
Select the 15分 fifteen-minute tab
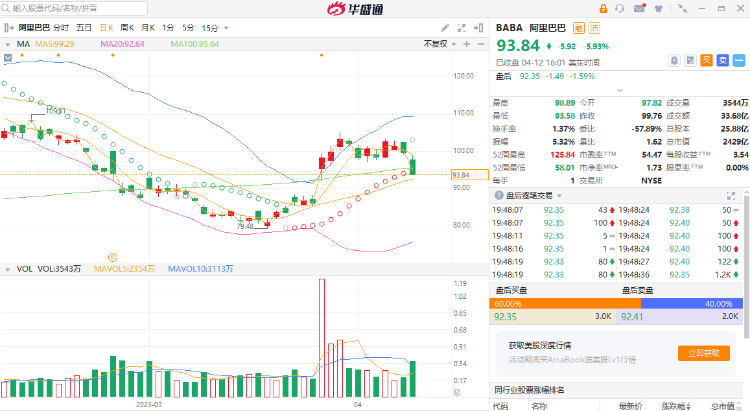click(210, 28)
